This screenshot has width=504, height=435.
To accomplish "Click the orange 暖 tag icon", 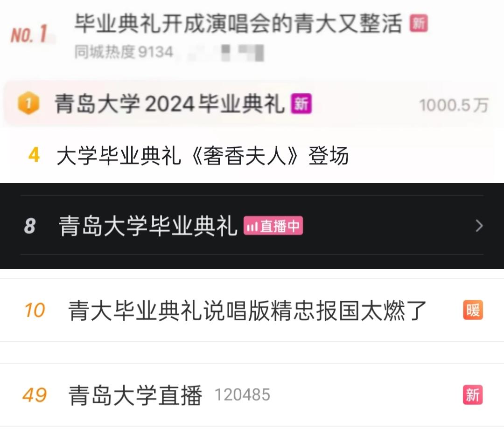I will click(473, 310).
